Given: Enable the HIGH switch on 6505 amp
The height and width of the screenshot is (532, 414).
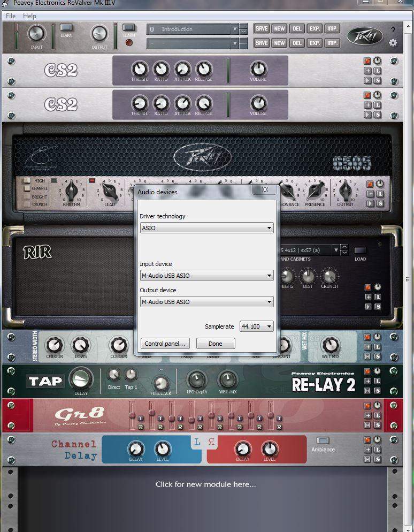Looking at the screenshot, I should (26, 181).
